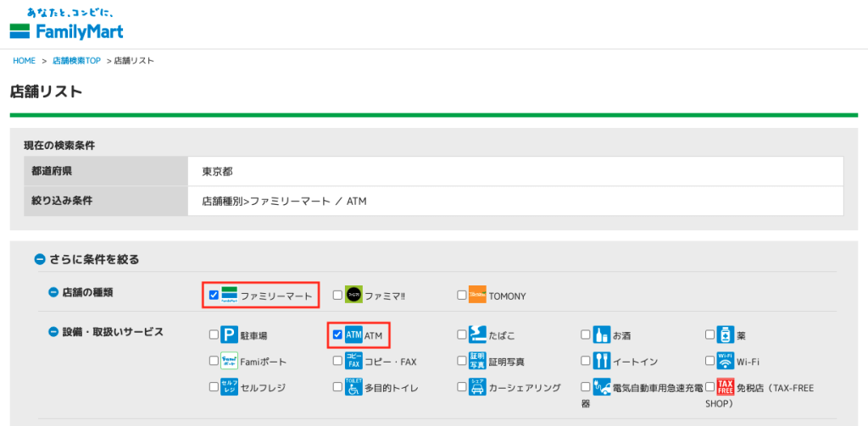The width and height of the screenshot is (868, 426).
Task: Select the セルフレジ checkbox
Action: pos(214,387)
